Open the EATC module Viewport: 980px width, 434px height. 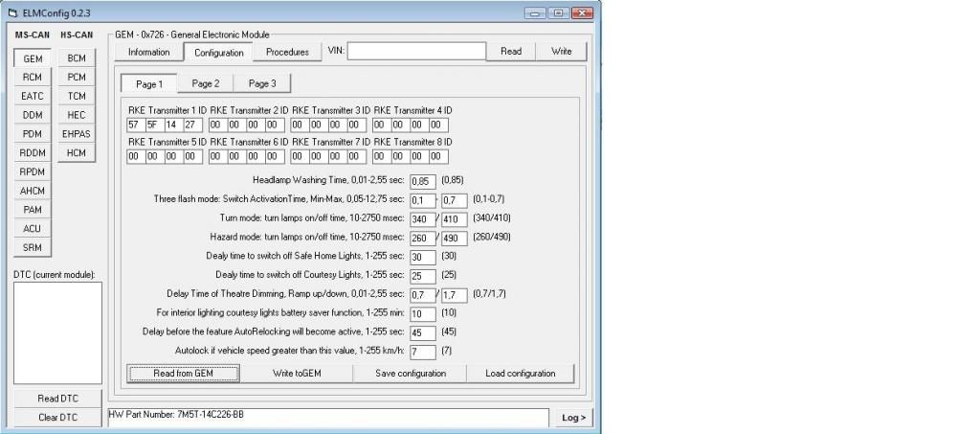(33, 96)
